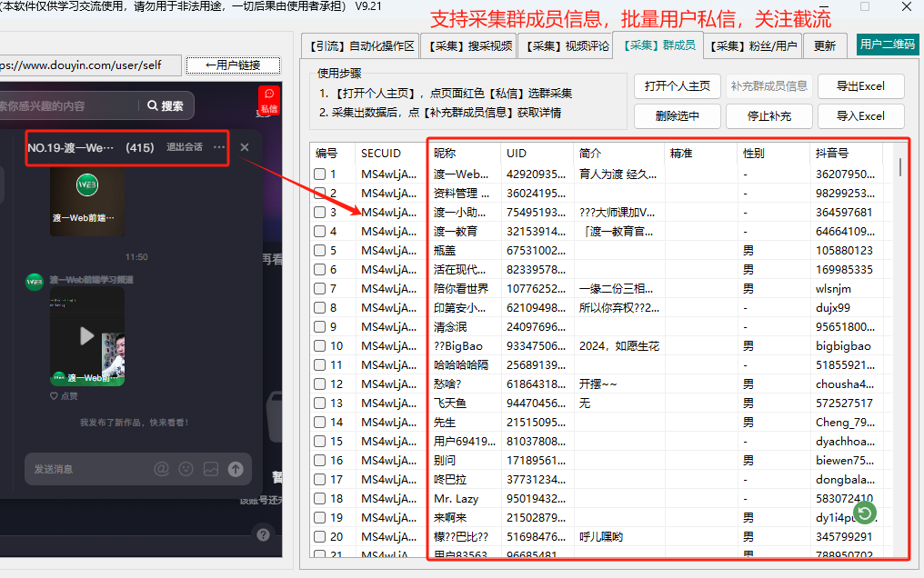Open the question mark help icon

(264, 534)
